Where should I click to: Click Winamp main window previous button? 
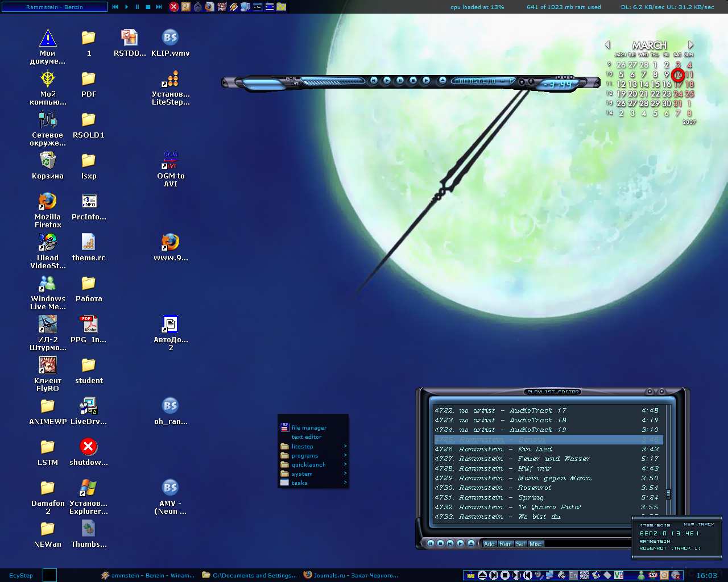(374, 81)
